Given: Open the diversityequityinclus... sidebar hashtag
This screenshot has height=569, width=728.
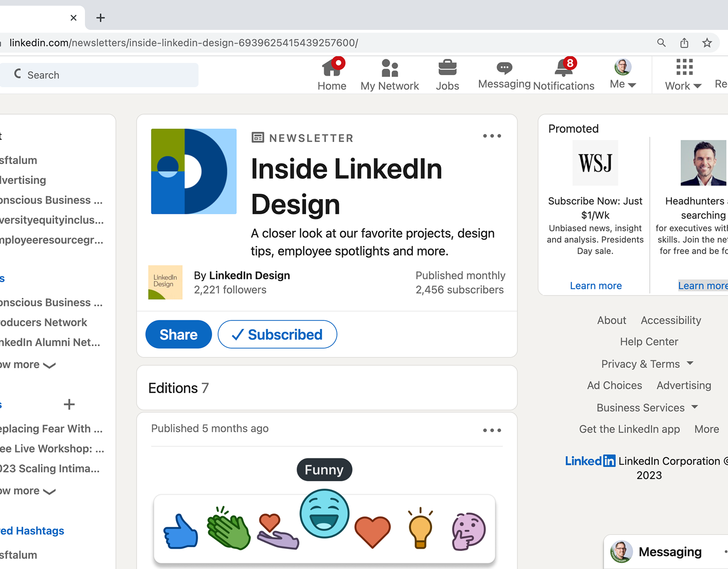Looking at the screenshot, I should click(52, 220).
